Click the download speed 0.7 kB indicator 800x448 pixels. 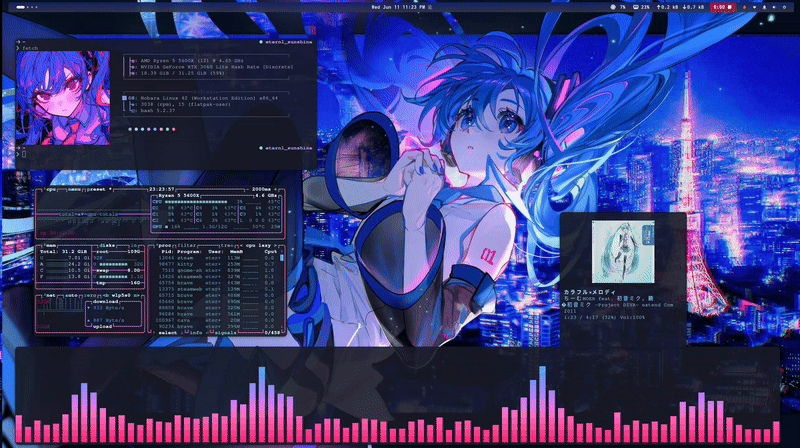693,7
